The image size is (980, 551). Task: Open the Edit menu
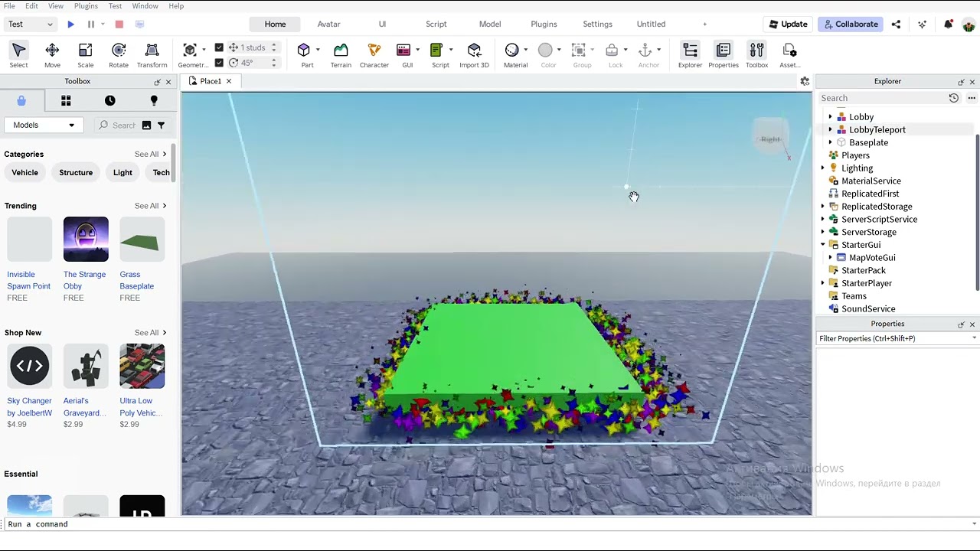tap(31, 6)
